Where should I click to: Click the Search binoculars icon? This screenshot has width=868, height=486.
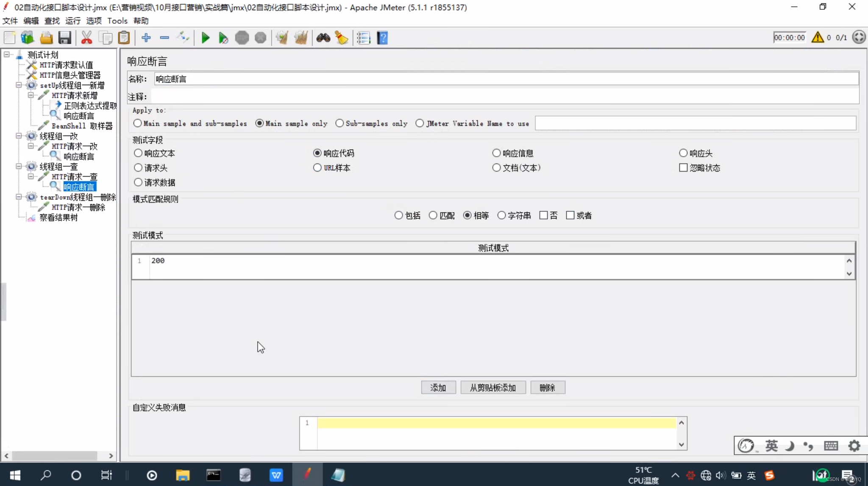click(323, 38)
